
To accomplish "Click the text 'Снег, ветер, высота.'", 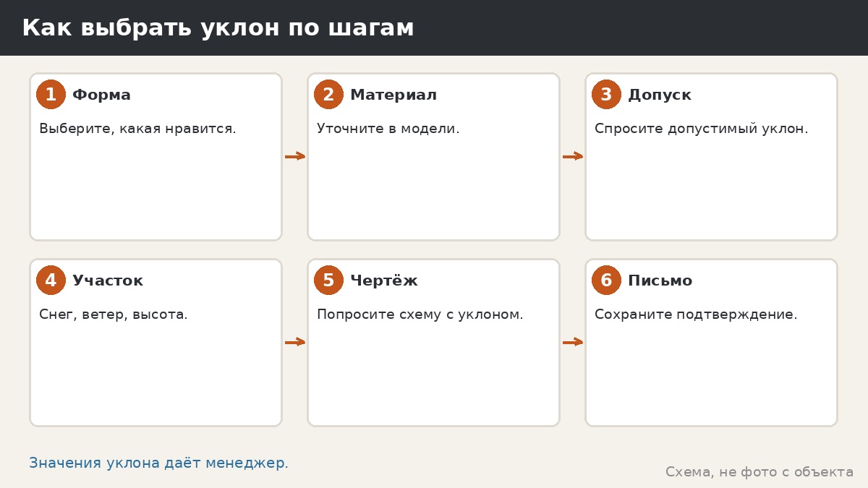I will point(114,314).
